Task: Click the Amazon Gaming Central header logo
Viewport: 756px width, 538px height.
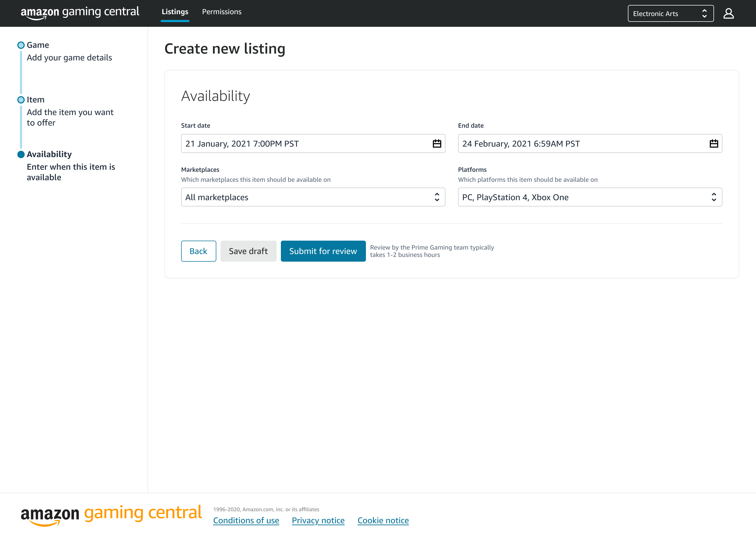Action: (x=80, y=13)
